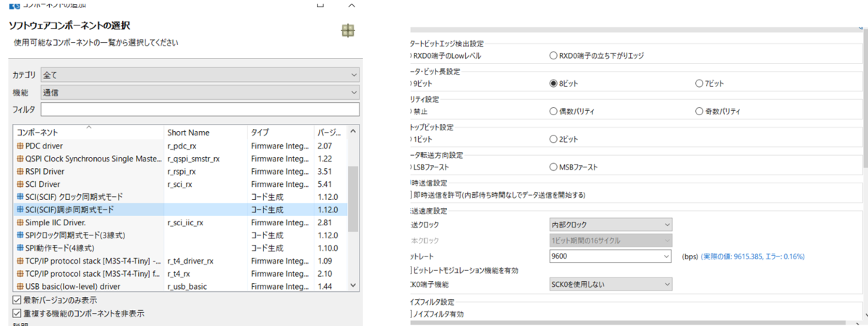Click version 5.41 cell
The height and width of the screenshot is (326, 868).
pyautogui.click(x=325, y=185)
